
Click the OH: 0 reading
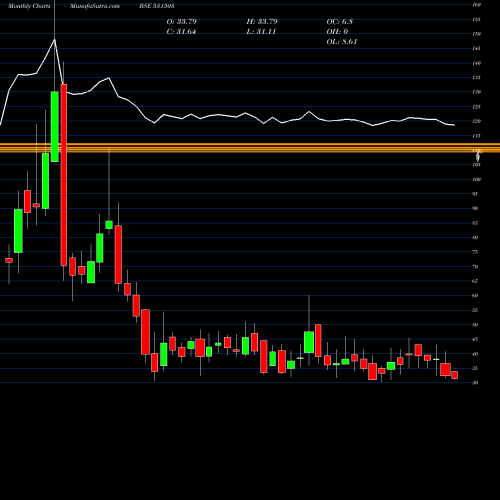(337, 32)
